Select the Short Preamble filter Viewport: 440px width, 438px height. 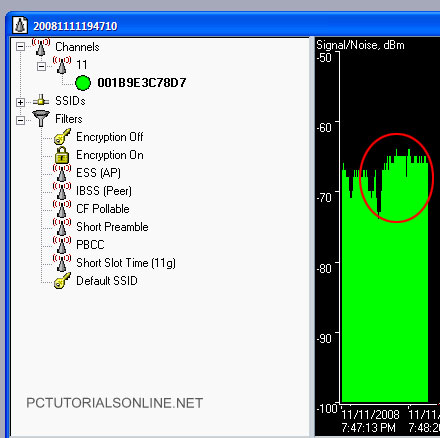click(x=112, y=227)
